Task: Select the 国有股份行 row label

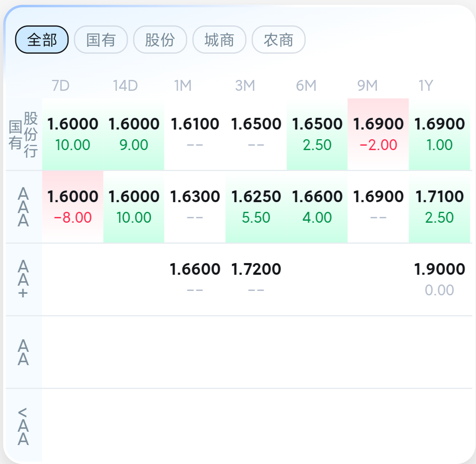Action: (23, 134)
